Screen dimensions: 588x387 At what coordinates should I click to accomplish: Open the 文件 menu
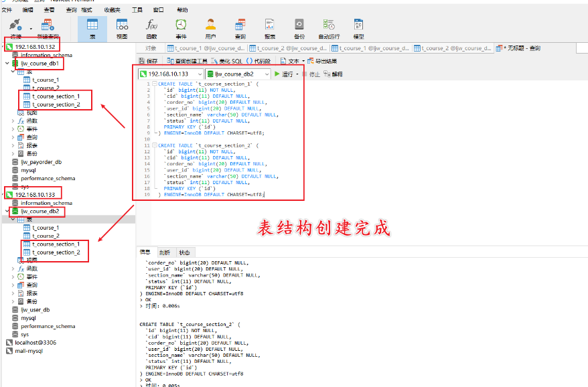pyautogui.click(x=7, y=10)
